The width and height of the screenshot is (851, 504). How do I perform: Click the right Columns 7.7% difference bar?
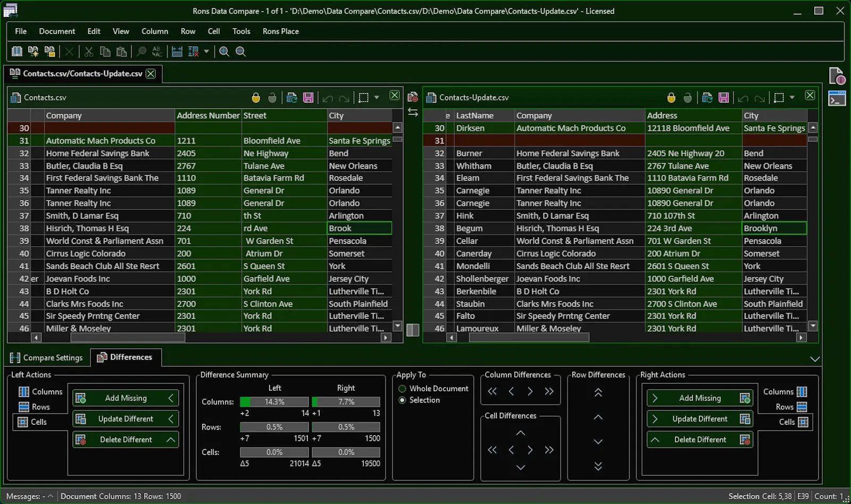[x=346, y=402]
